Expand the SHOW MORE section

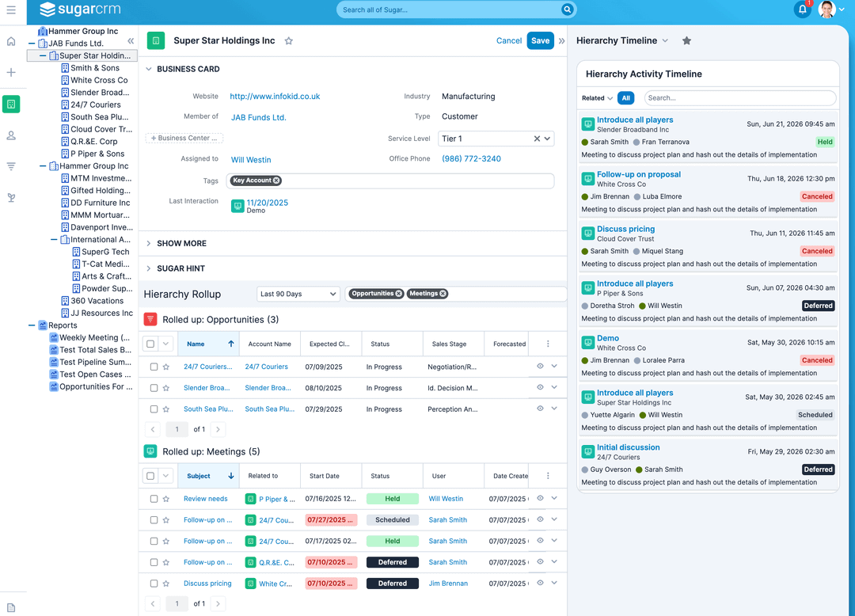(x=181, y=244)
